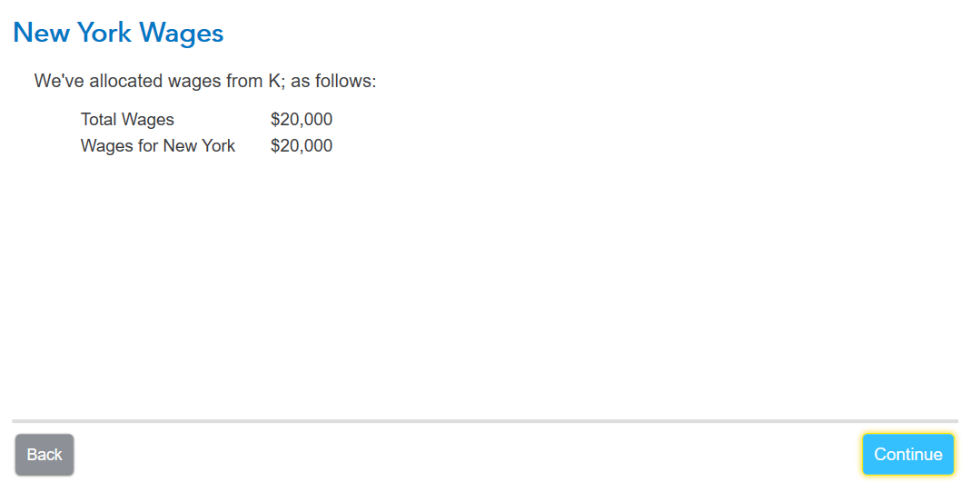Viewport: 980px width, 482px height.
Task: Click the Wages for New York $20,000 amount
Action: point(302,146)
